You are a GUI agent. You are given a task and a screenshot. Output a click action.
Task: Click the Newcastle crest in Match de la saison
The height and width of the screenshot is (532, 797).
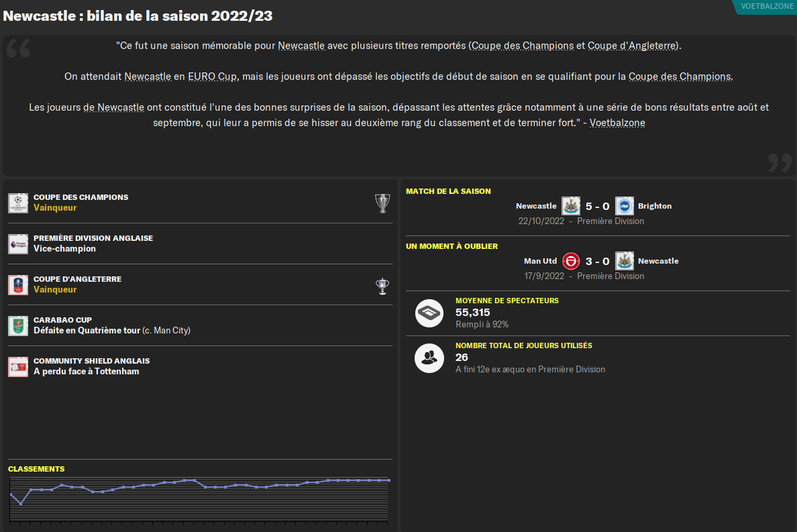571,207
